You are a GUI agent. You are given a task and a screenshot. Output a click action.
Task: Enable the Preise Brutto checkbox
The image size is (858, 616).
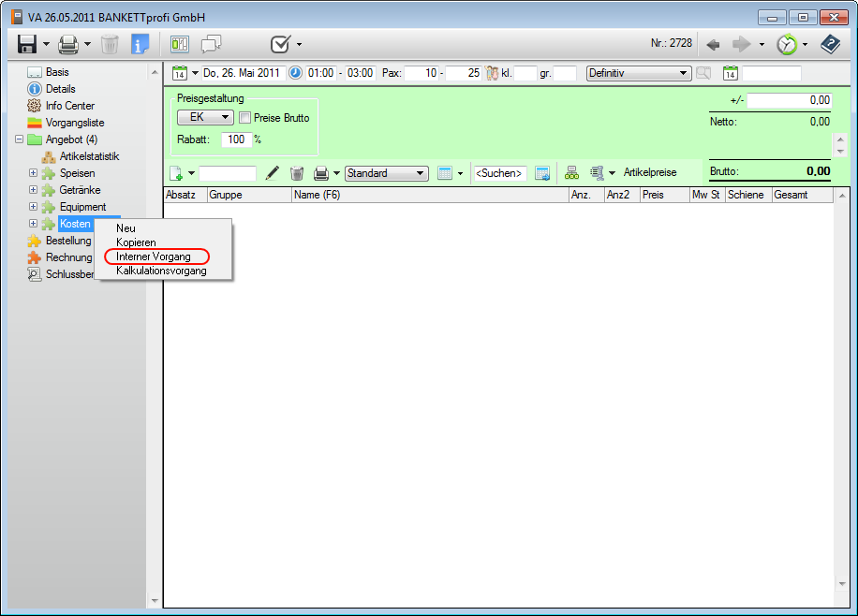(244, 118)
